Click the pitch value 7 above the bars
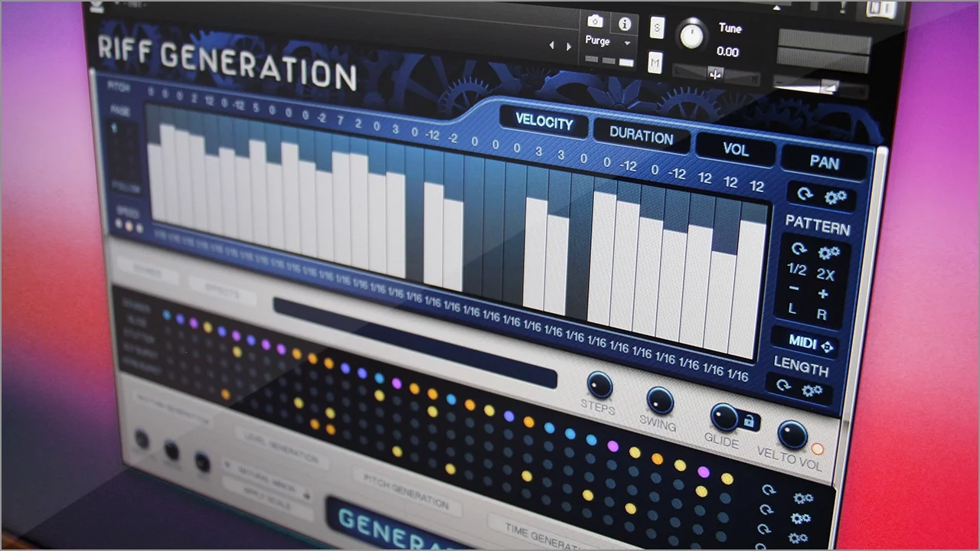Viewport: 980px width, 551px height. tap(339, 120)
